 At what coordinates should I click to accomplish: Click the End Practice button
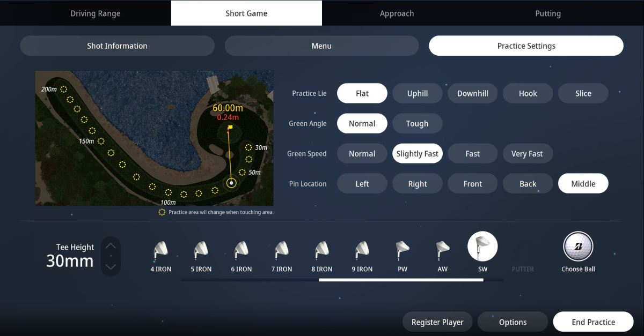[593, 322]
